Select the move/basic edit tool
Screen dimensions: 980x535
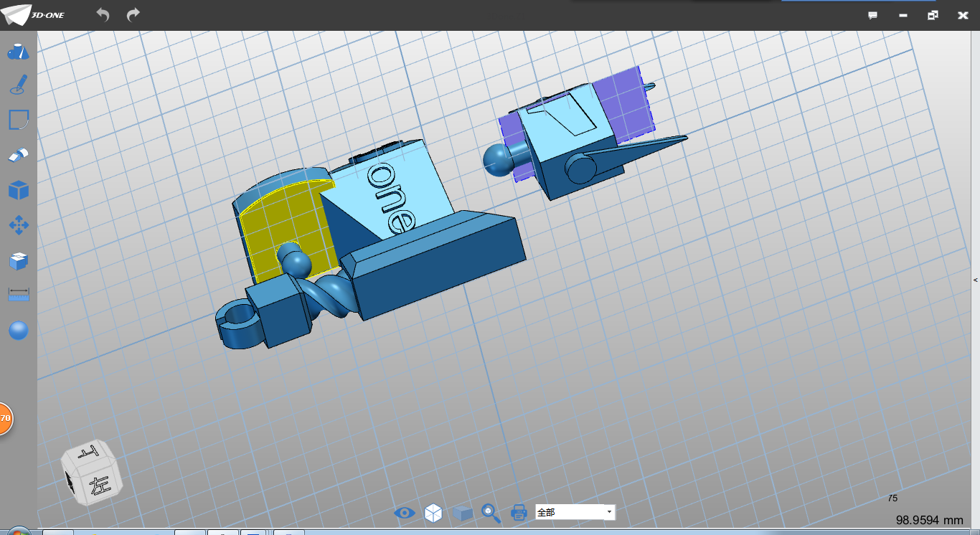[19, 225]
